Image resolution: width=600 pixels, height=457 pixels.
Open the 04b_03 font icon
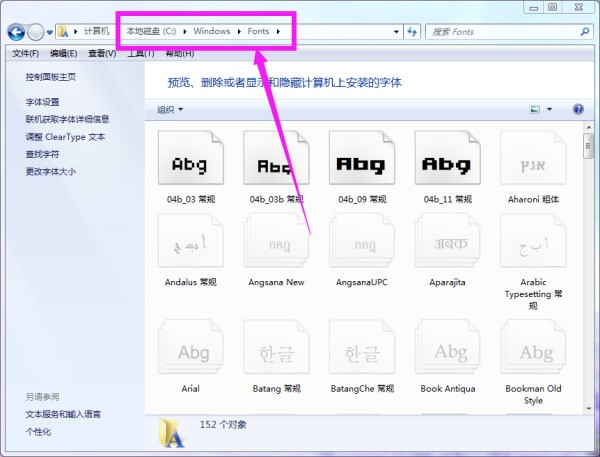point(189,163)
